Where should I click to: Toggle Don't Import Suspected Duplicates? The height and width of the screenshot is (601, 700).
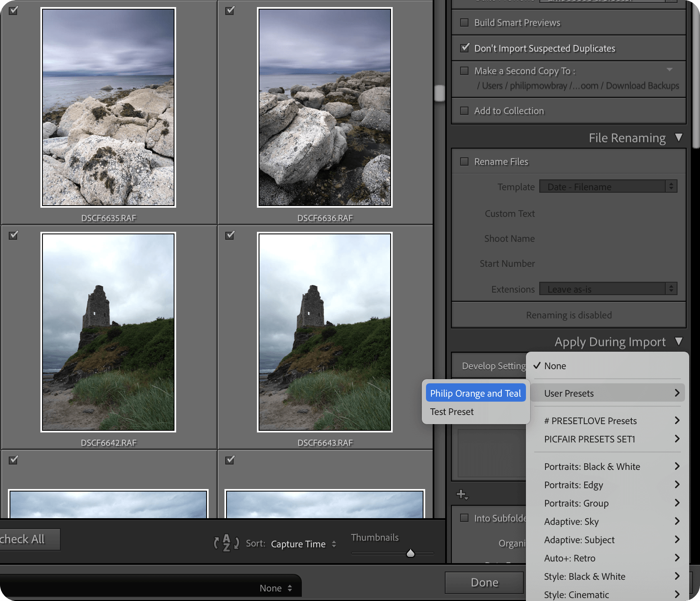[x=465, y=48]
